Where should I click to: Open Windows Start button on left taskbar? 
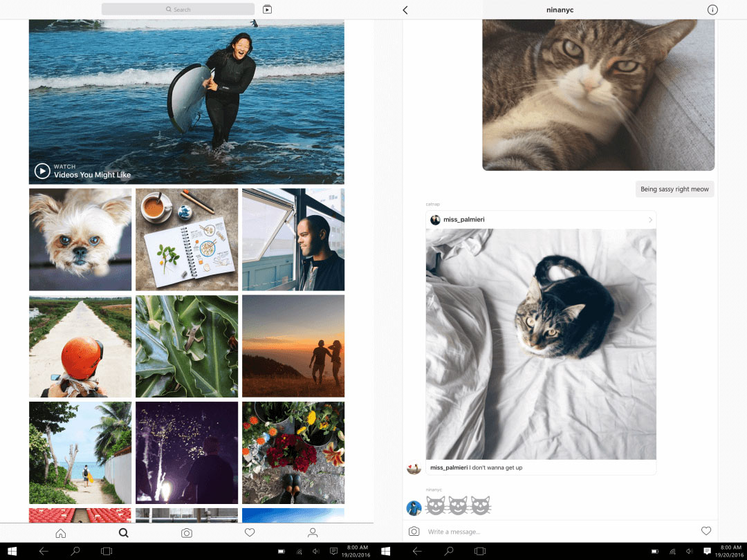click(12, 551)
